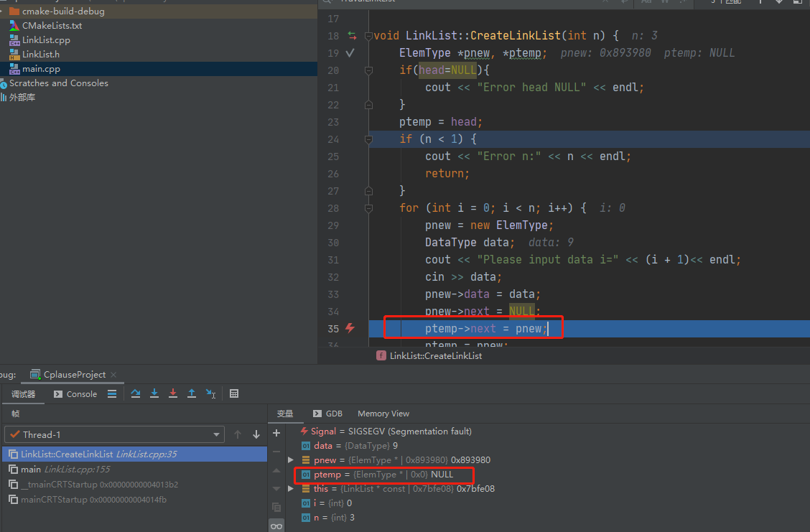810x532 pixels.
Task: Click the Step Over debugger icon
Action: (135, 393)
